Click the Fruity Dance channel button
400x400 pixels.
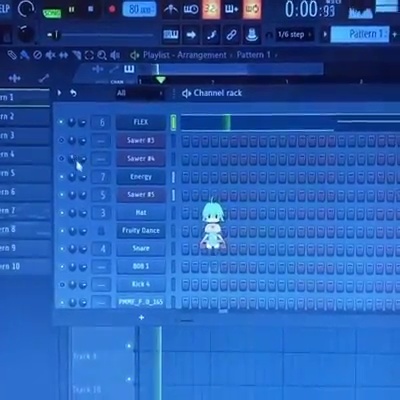point(141,231)
